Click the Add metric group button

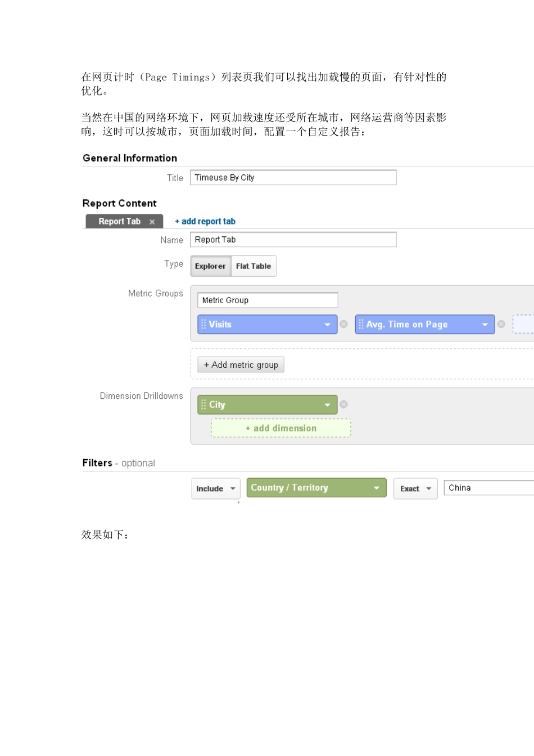tap(241, 364)
